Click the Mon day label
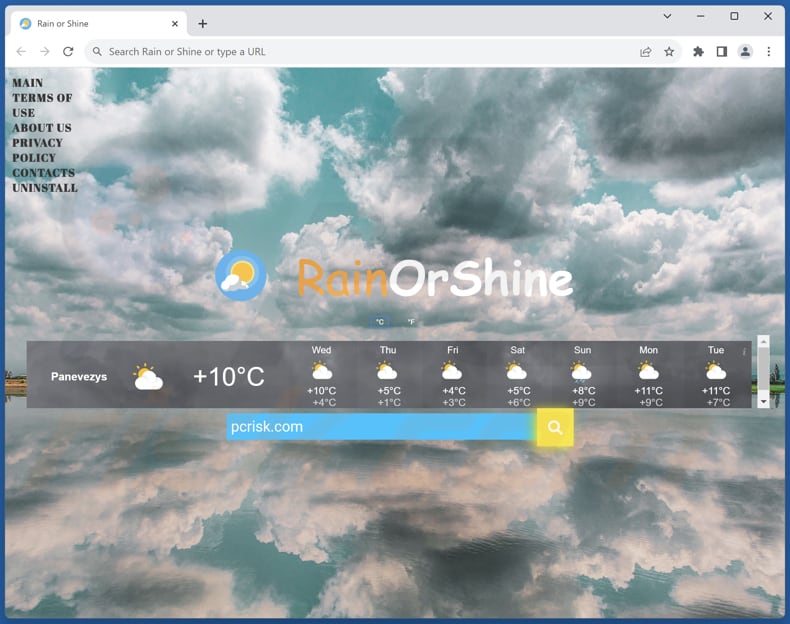This screenshot has height=624, width=790. pyautogui.click(x=648, y=350)
